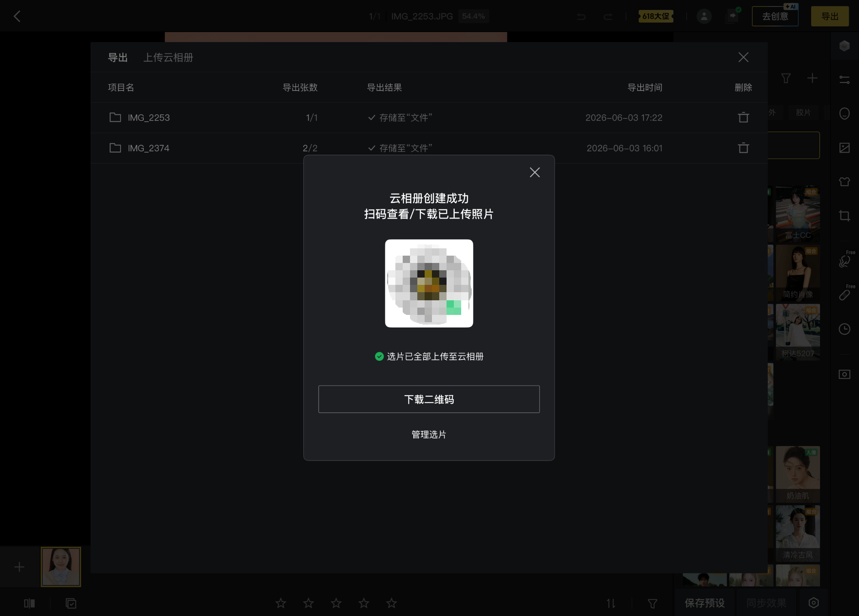This screenshot has height=616, width=859.
Task: Open the snapshot camera icon
Action: (x=844, y=374)
